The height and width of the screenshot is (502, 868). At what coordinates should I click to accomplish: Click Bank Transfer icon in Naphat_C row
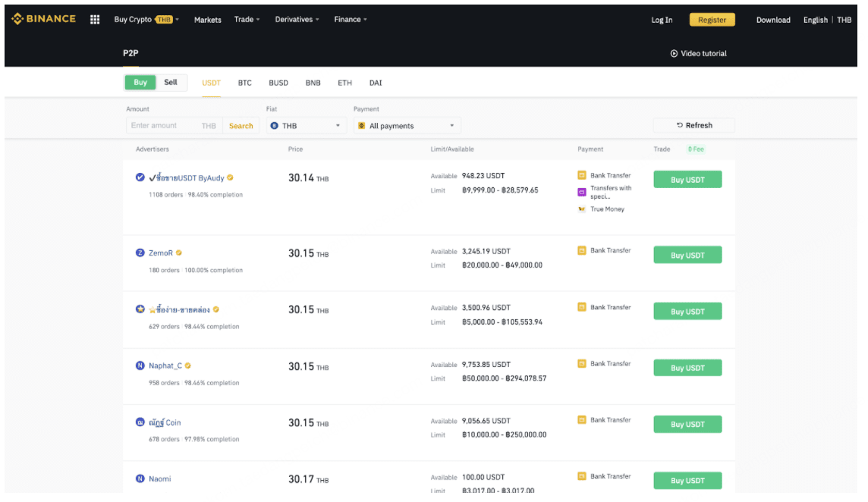[582, 364]
